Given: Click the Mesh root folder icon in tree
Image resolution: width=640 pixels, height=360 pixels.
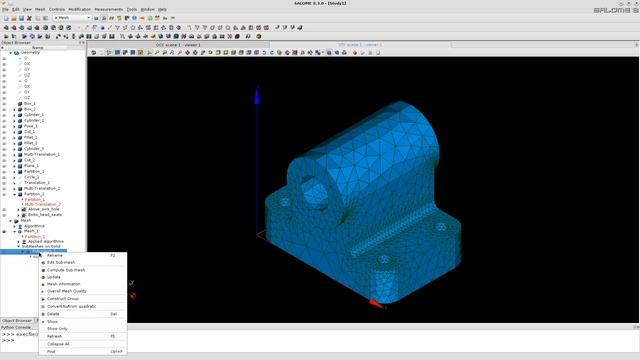Looking at the screenshot, I should tap(16, 220).
